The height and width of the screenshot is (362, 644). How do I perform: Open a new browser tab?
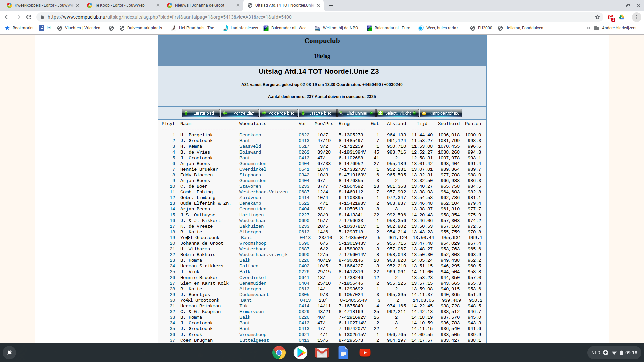(331, 5)
